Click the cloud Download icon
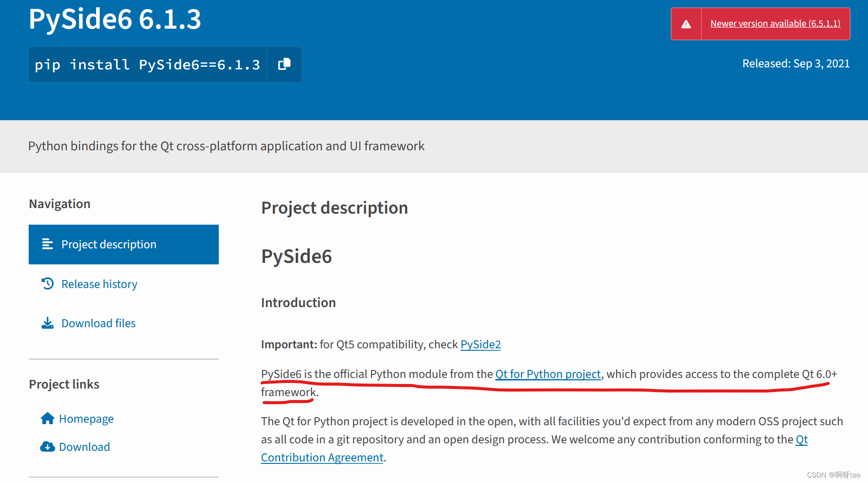This screenshot has width=868, height=483. (47, 446)
